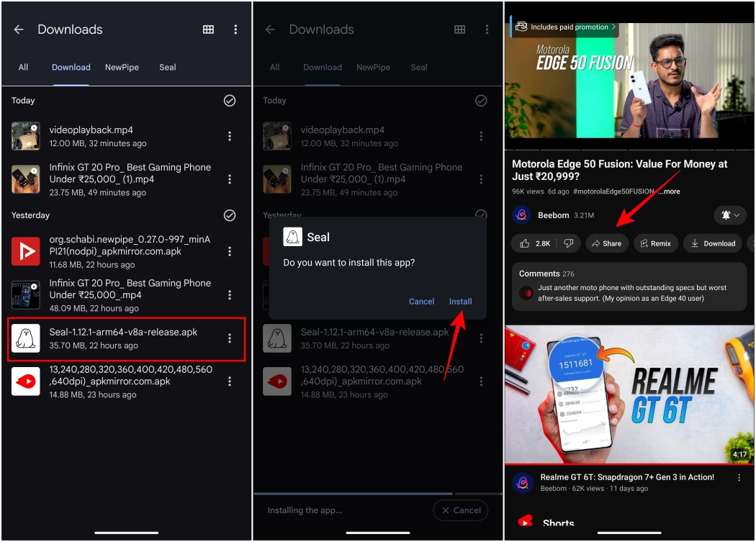Expand the notification bell dropdown
Image resolution: width=756 pixels, height=542 pixels.
pyautogui.click(x=729, y=214)
